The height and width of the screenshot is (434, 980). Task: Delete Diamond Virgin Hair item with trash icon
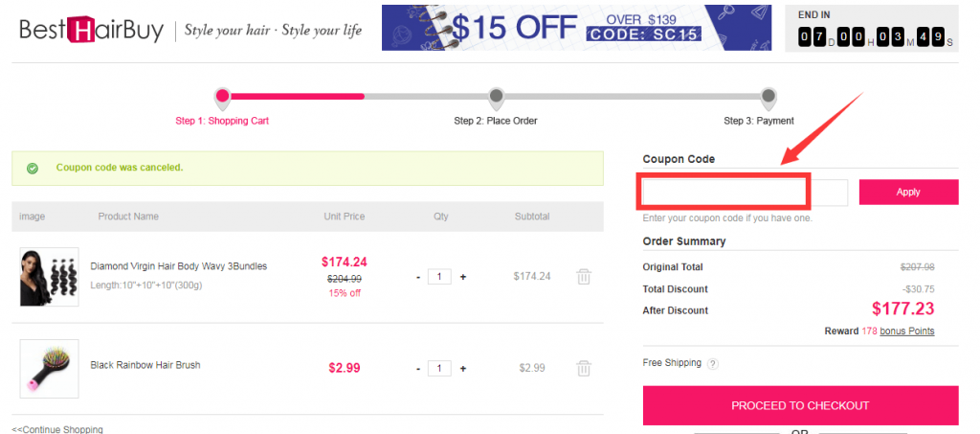(583, 277)
